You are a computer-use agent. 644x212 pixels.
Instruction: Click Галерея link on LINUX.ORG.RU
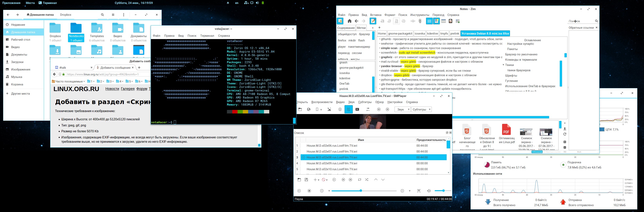pos(128,89)
